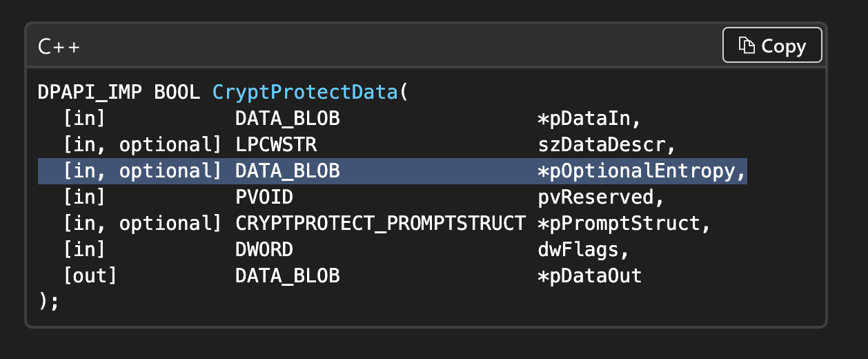Screen dimensions: 868x359
Task: Click the PVOID type name
Action: coord(264,197)
